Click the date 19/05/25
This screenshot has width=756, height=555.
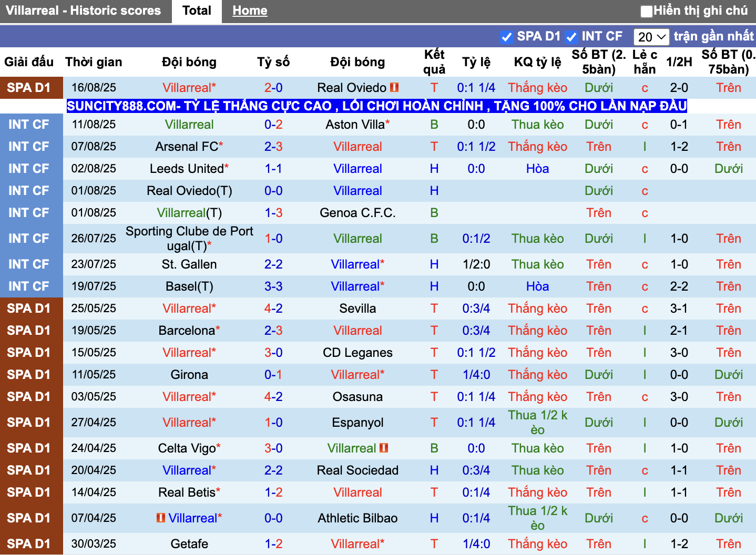coord(94,331)
